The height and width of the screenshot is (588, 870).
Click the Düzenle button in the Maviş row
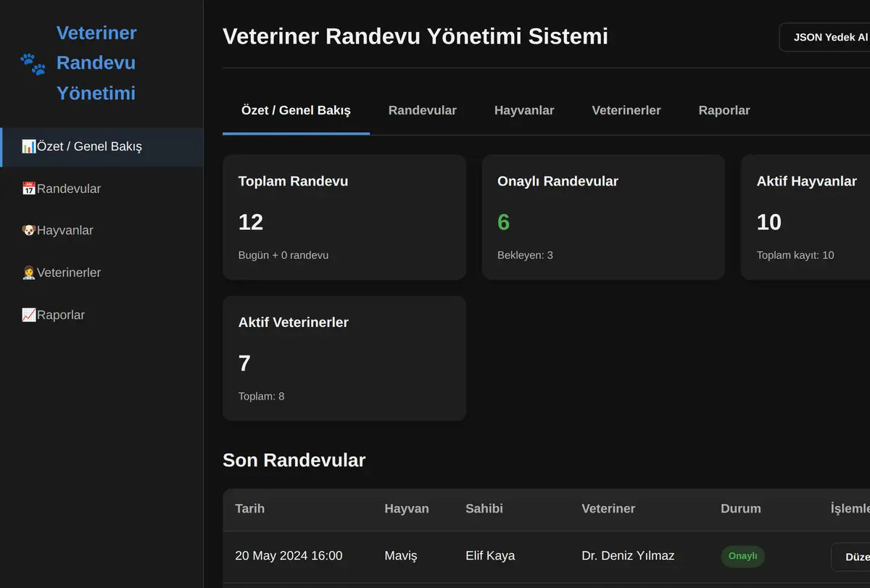[x=850, y=557]
